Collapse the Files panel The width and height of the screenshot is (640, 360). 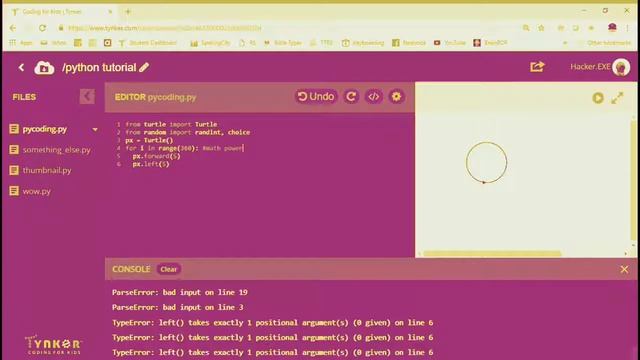(x=87, y=97)
